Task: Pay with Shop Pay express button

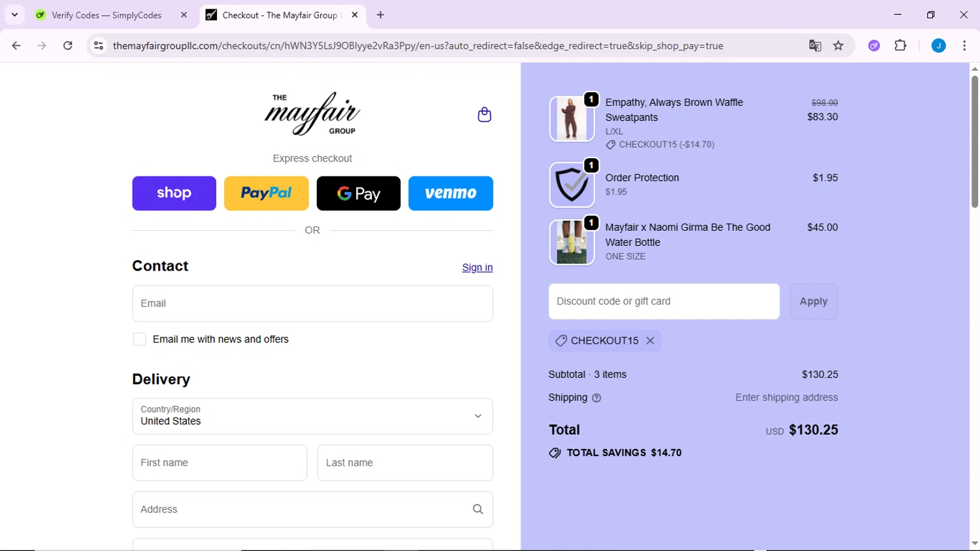Action: (174, 193)
